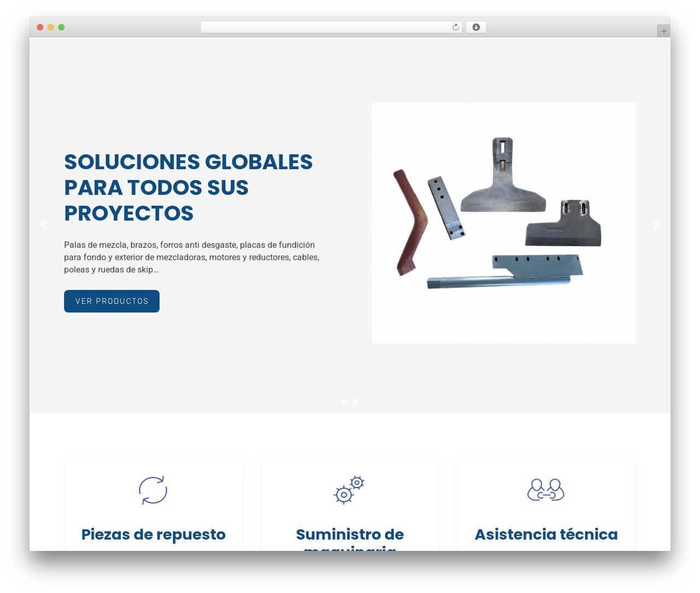Open downloads with the down-arrow button

click(x=476, y=27)
